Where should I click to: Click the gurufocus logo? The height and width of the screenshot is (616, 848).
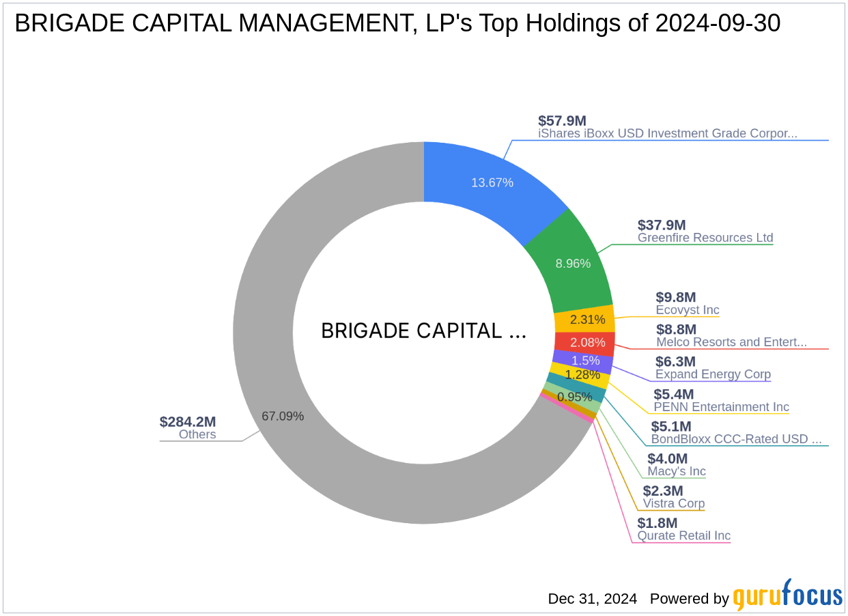(787, 597)
